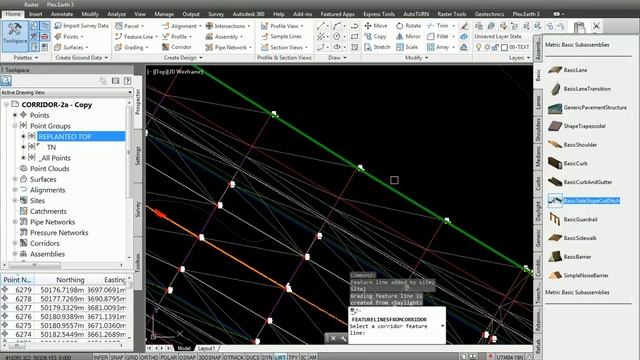Switch to the Analyze ribbon tab

116,14
